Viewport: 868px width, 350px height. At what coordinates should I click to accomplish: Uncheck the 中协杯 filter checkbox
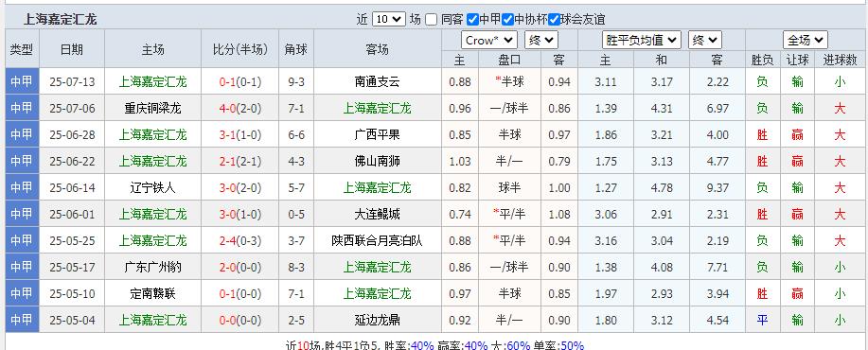508,19
